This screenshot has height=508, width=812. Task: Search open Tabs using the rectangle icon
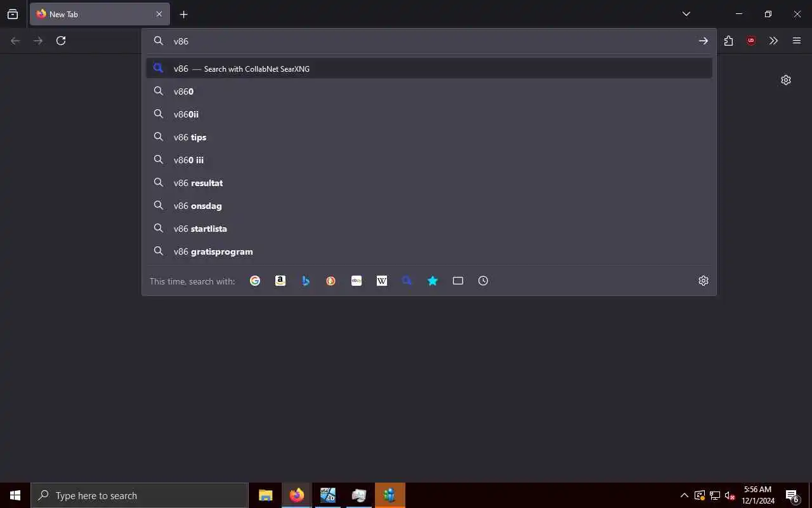(458, 281)
